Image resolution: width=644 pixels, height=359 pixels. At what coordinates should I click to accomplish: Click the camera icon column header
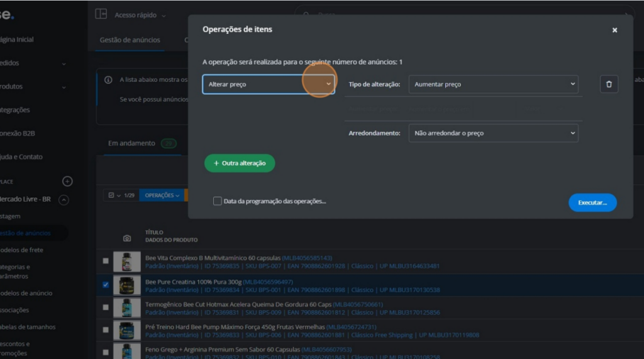point(127,238)
